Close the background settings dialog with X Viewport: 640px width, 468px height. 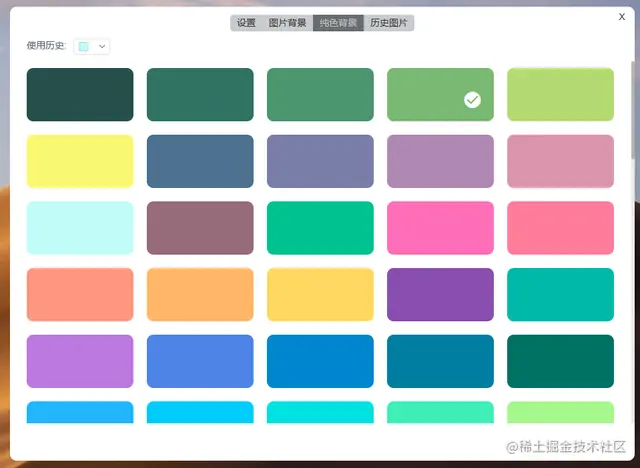[x=622, y=17]
